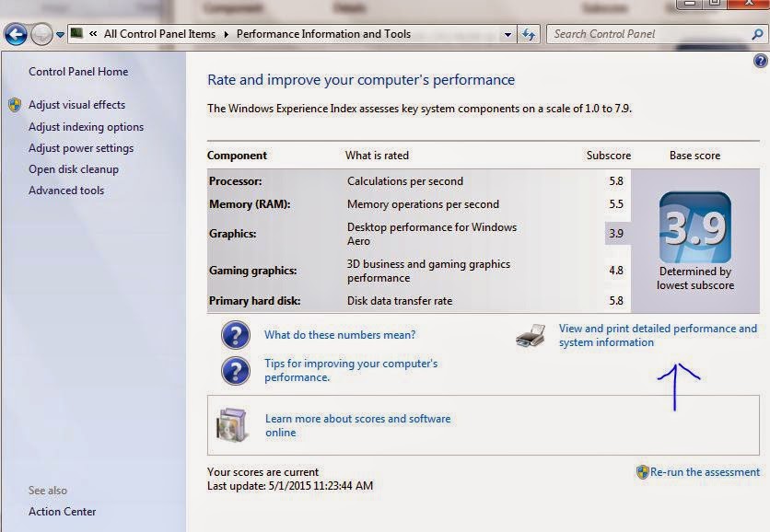Expand the arrow after All Control Panel Items
Screen dimensions: 770x532
[x=227, y=34]
